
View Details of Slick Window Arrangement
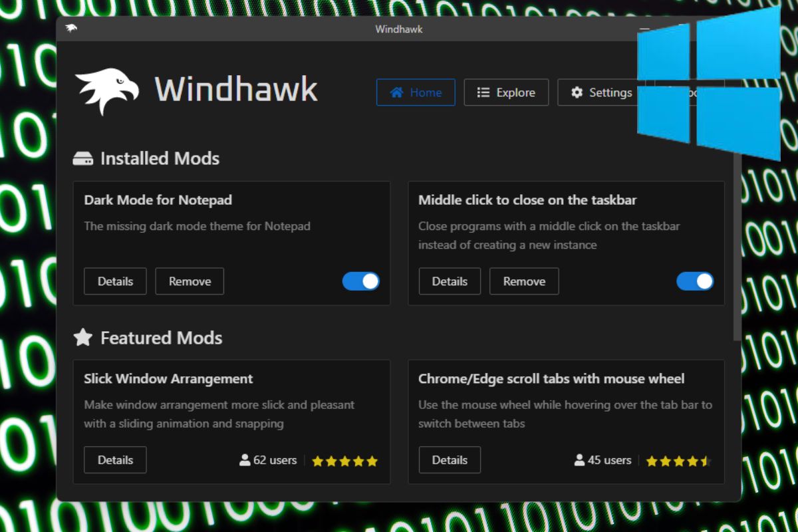(115, 460)
